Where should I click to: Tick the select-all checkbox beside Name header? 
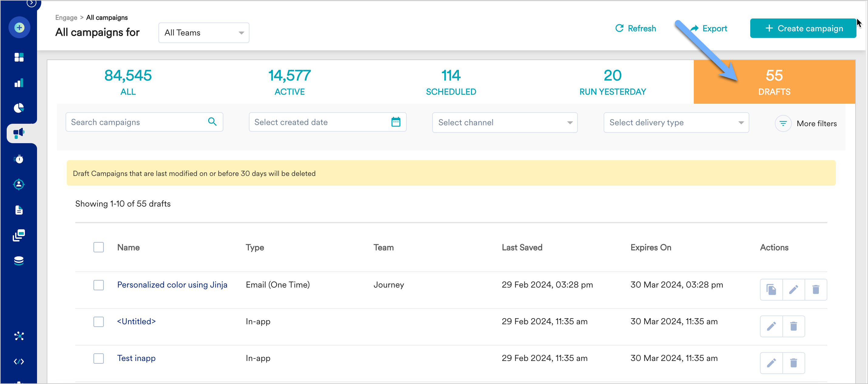point(98,247)
